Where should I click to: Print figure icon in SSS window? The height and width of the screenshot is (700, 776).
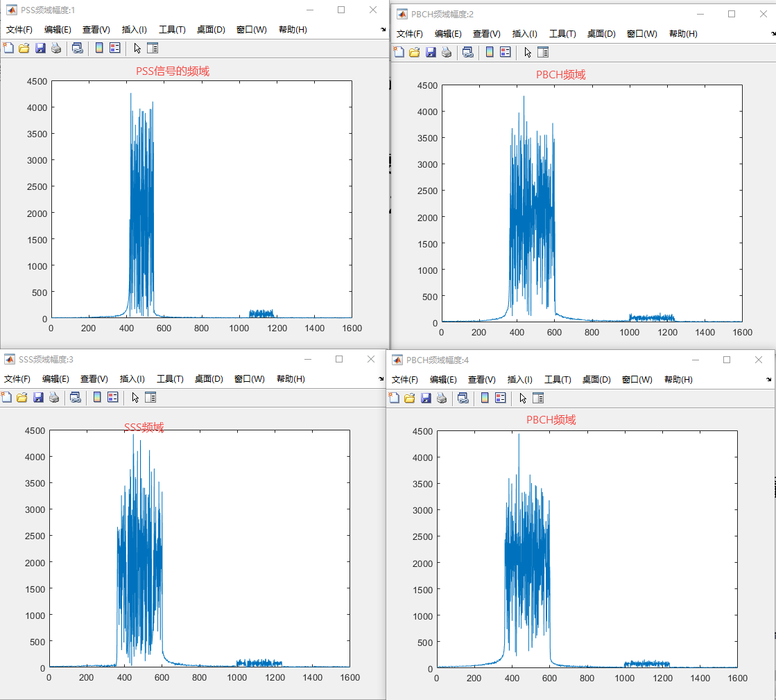click(x=54, y=397)
